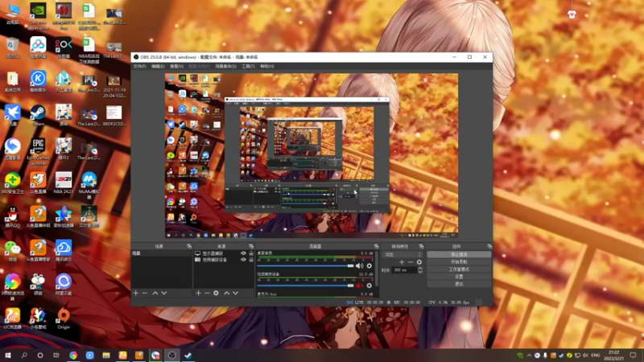The width and height of the screenshot is (644, 362).
Task: Move the selected source up in the Sources panel
Action: click(226, 293)
